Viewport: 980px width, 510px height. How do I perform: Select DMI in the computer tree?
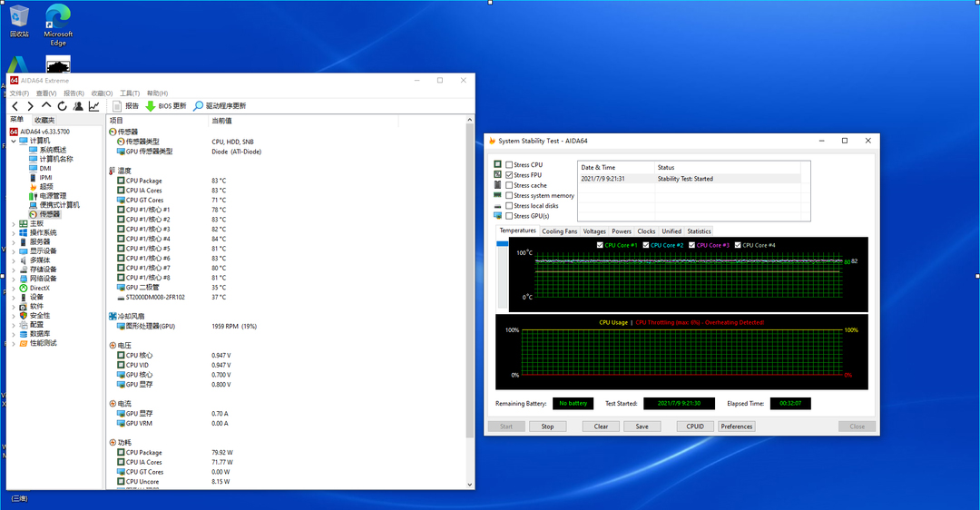click(45, 168)
